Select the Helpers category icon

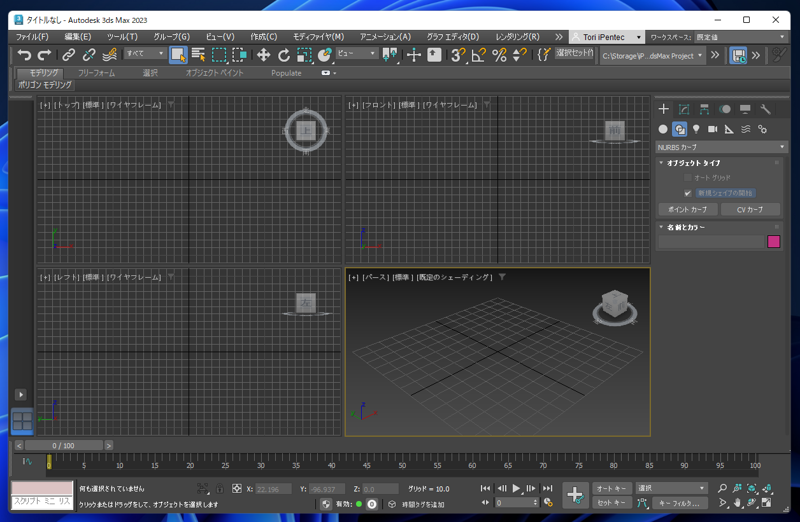click(x=729, y=129)
